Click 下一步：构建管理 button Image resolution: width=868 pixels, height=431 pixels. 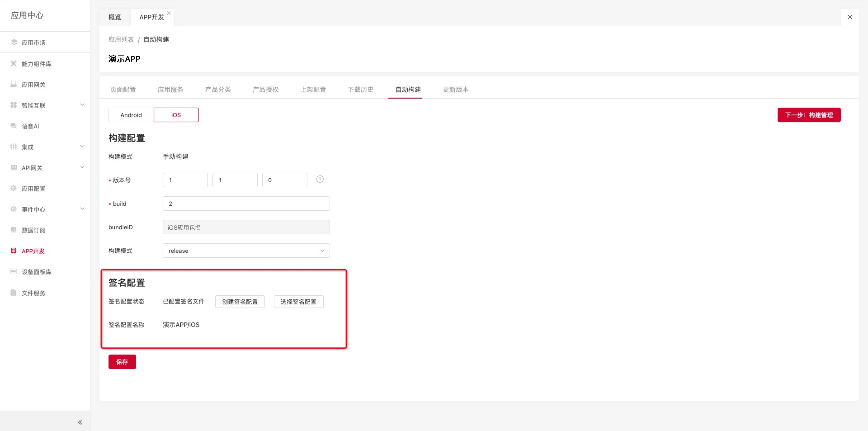click(809, 115)
